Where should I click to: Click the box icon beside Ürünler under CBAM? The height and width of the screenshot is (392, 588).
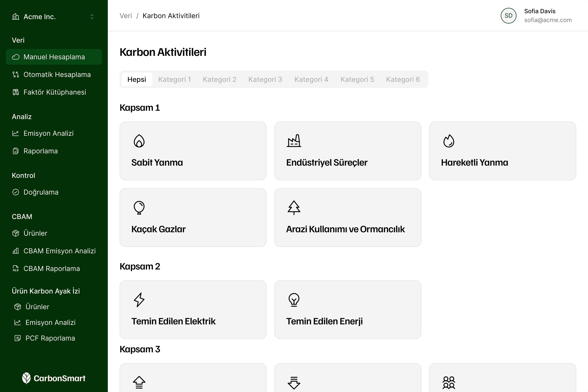click(15, 233)
